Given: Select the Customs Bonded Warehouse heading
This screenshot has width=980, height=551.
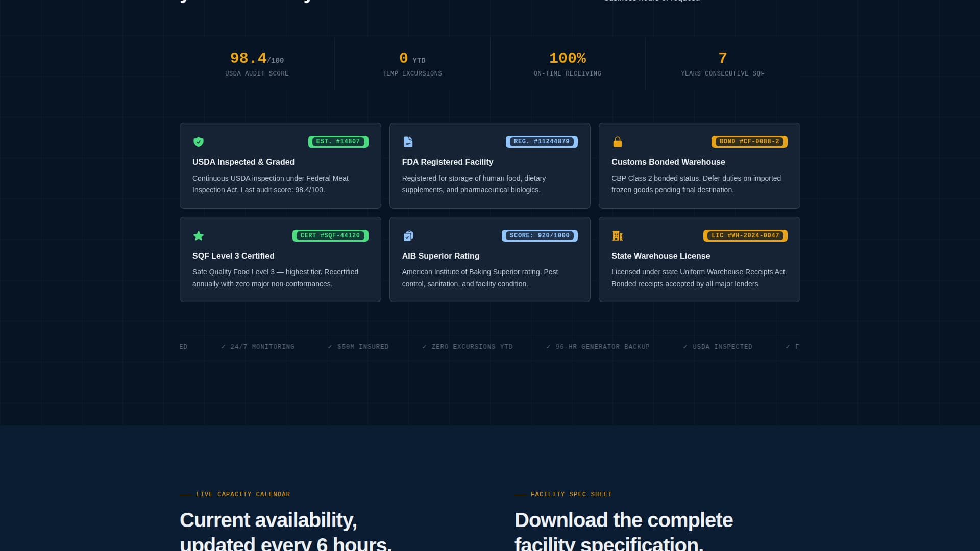Looking at the screenshot, I should coord(668,162).
